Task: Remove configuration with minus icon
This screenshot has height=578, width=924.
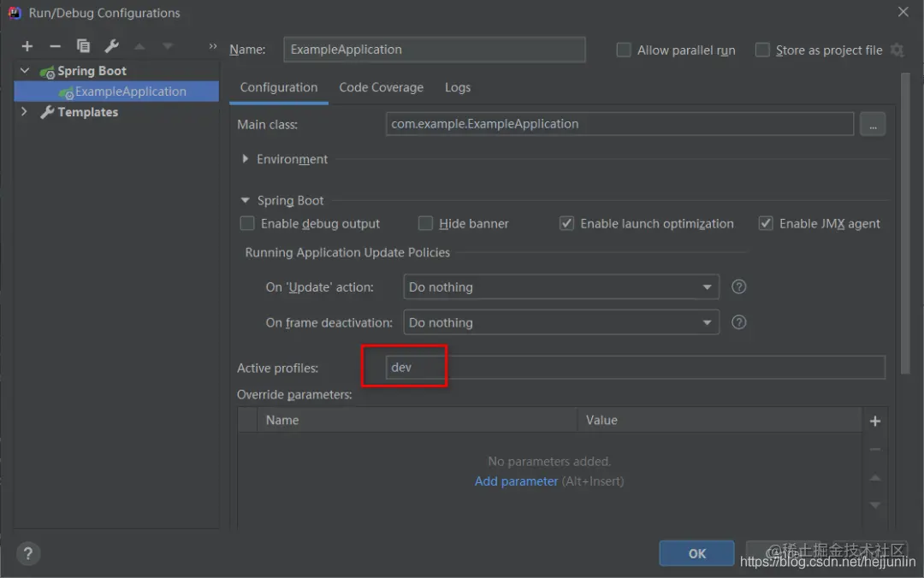Action: point(55,46)
